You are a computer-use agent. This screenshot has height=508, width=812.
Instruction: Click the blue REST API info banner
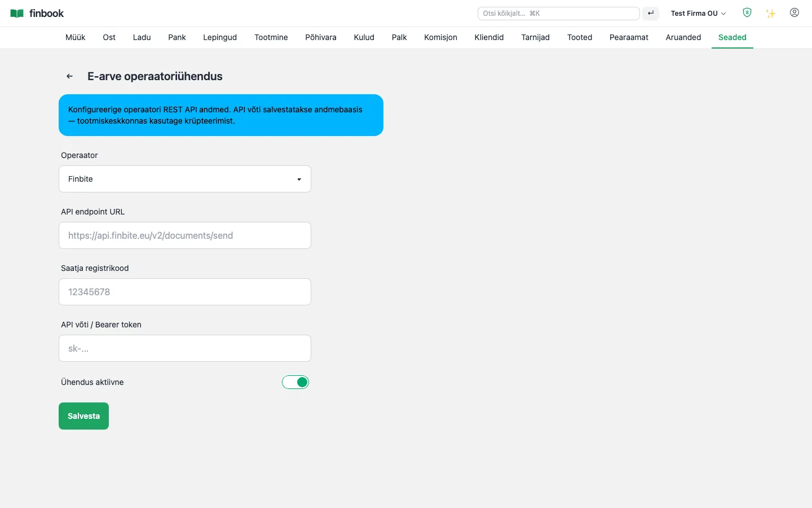[221, 115]
